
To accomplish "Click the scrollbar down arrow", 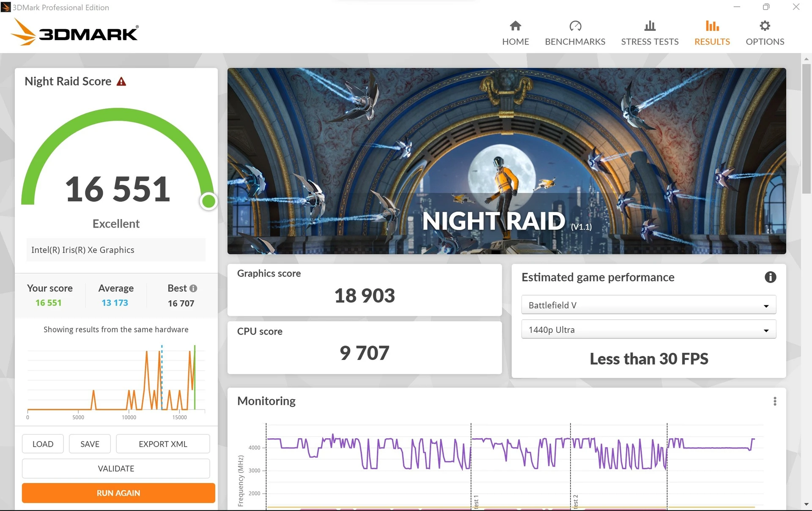I will [x=806, y=504].
